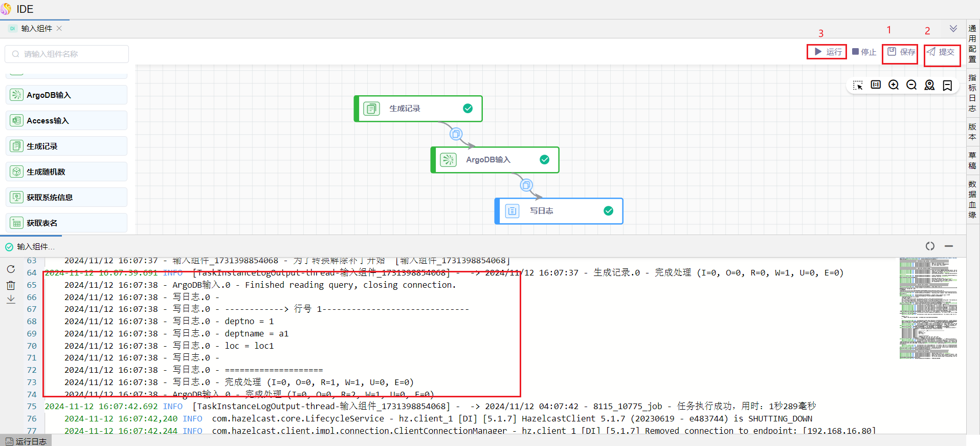Expand the double-chevron dropdown in tab bar
This screenshot has height=446, width=980.
click(953, 29)
